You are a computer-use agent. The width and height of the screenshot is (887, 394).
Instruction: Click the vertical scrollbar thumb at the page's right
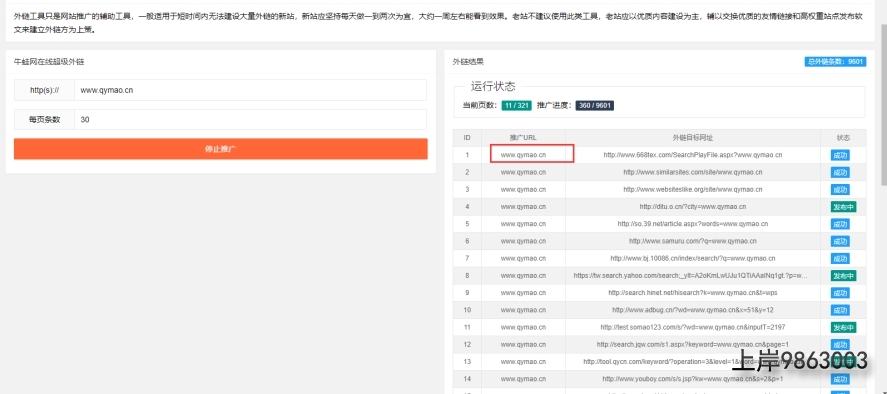(x=883, y=105)
